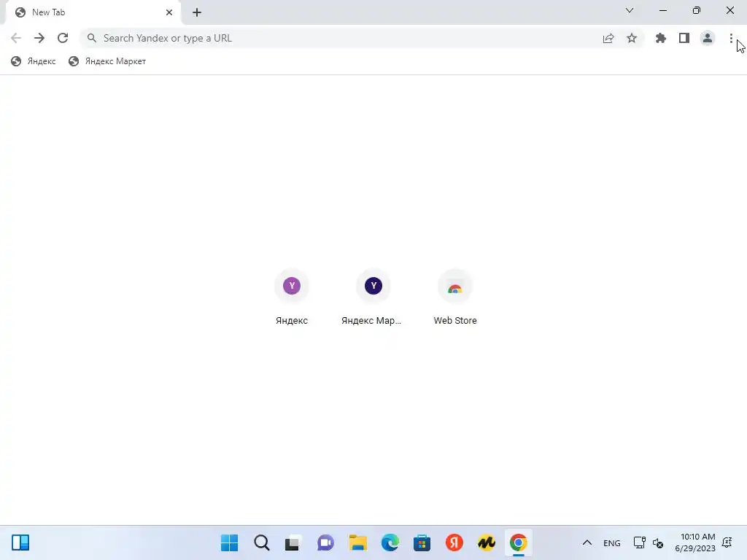Image resolution: width=747 pixels, height=560 pixels.
Task: Switch the ENG input language
Action: [612, 542]
